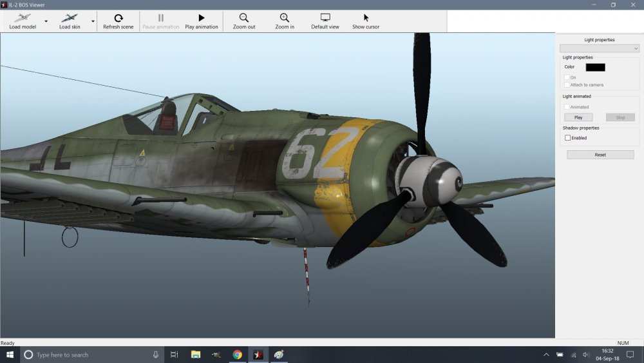
Task: Expand the Load skin dropdown arrow
Action: [93, 21]
